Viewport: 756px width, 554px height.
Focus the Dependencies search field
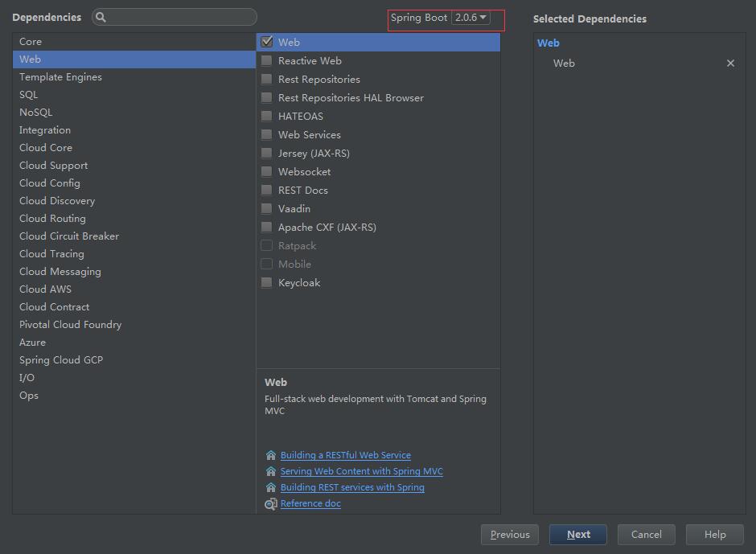(x=175, y=18)
